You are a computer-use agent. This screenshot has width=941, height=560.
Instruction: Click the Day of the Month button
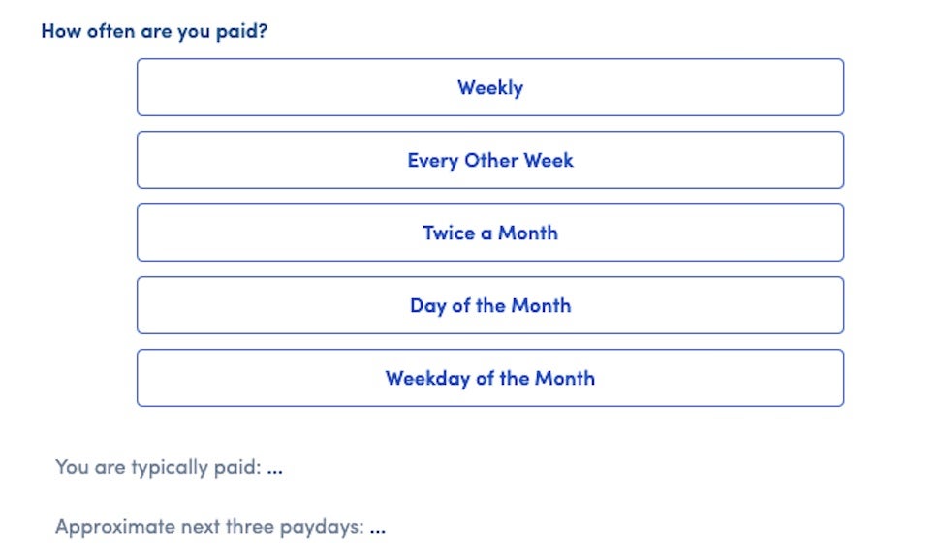click(489, 305)
